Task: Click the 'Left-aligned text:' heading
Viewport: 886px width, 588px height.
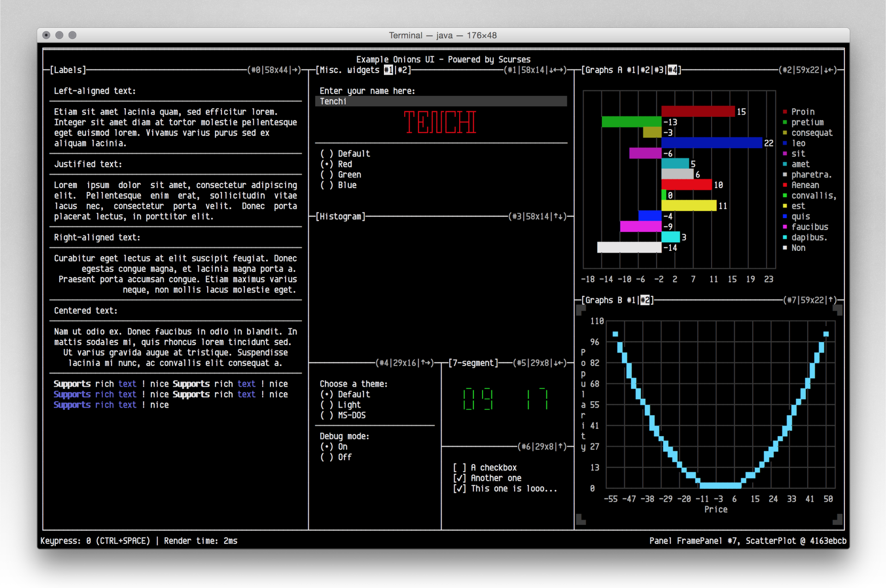Action: click(95, 91)
